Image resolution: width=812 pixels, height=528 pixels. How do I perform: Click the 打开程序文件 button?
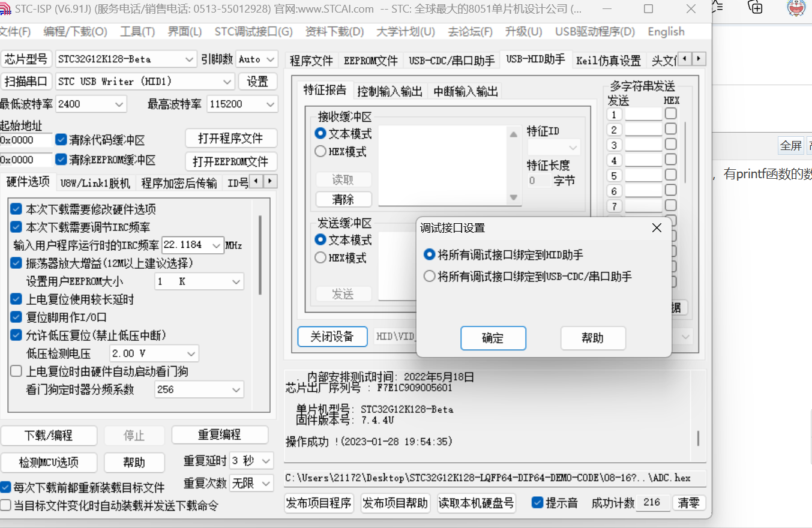(231, 139)
